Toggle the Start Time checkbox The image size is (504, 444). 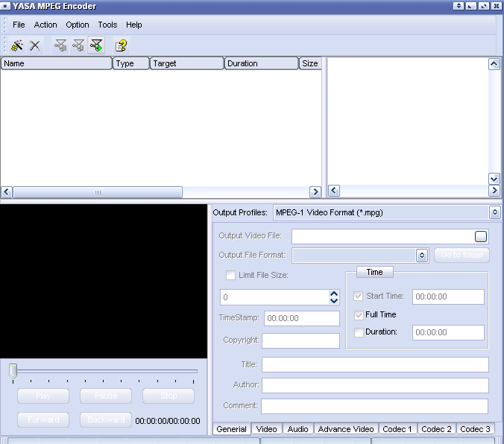(x=359, y=296)
